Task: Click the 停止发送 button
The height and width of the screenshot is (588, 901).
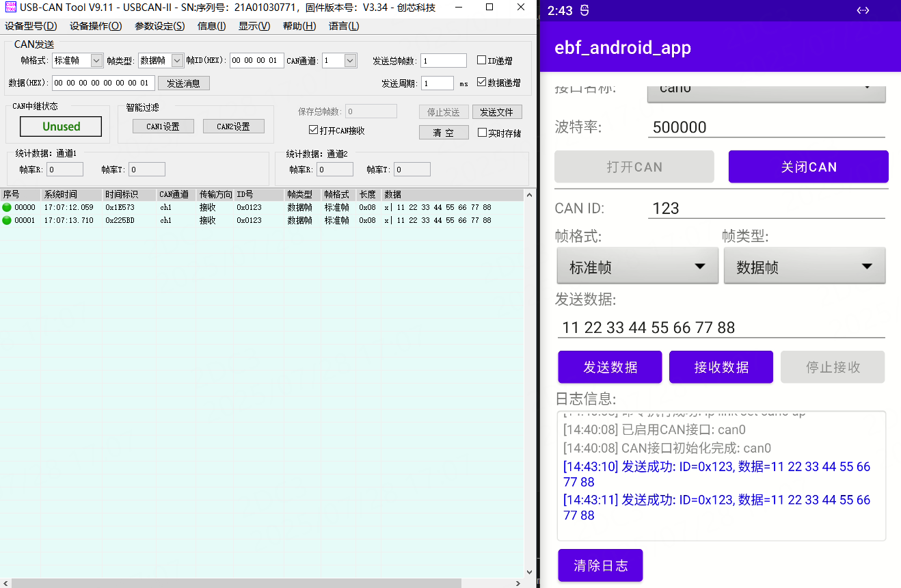Action: [x=444, y=111]
